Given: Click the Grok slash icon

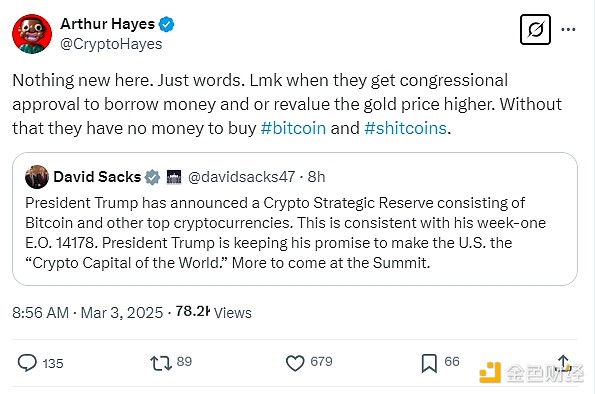Looking at the screenshot, I should [535, 29].
